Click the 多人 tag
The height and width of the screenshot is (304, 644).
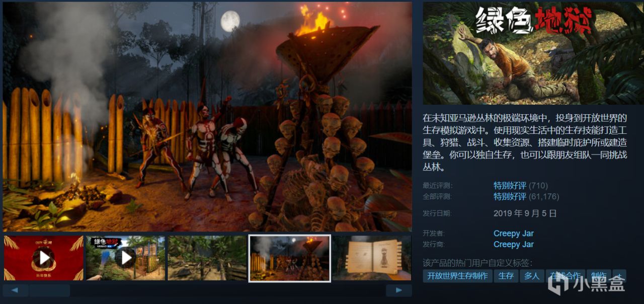(x=531, y=276)
